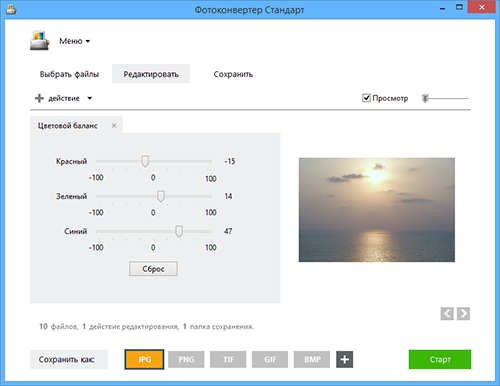Open the Редактировать tab
Viewport: 500px width, 386px height.
151,74
